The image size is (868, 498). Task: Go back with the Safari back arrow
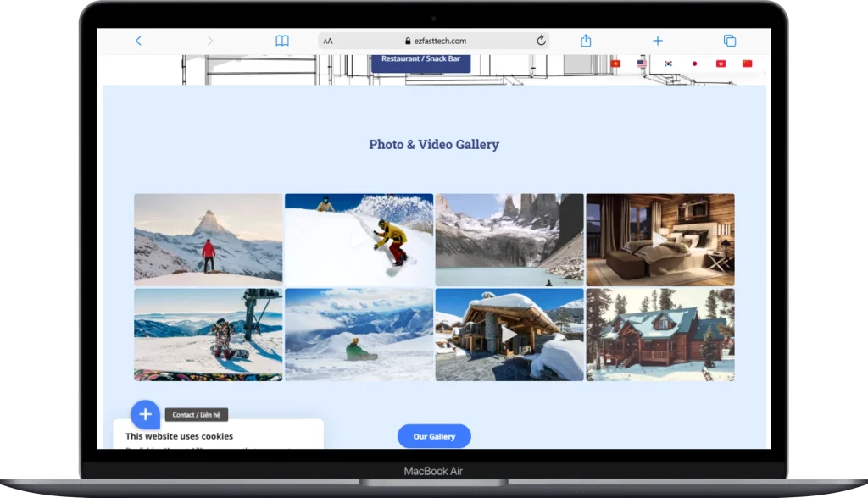tap(138, 41)
